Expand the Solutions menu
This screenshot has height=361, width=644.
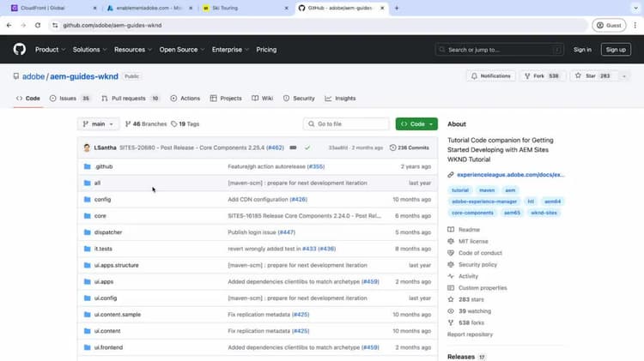89,49
